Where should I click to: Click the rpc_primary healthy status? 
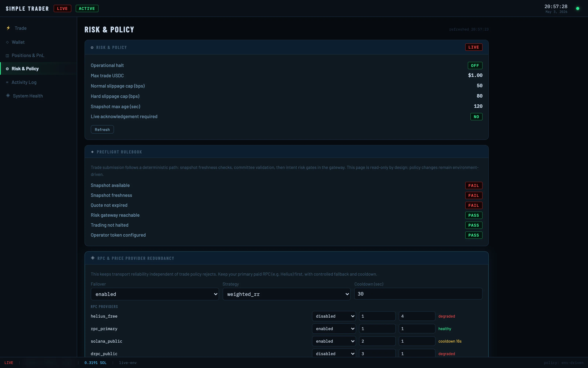(x=445, y=329)
